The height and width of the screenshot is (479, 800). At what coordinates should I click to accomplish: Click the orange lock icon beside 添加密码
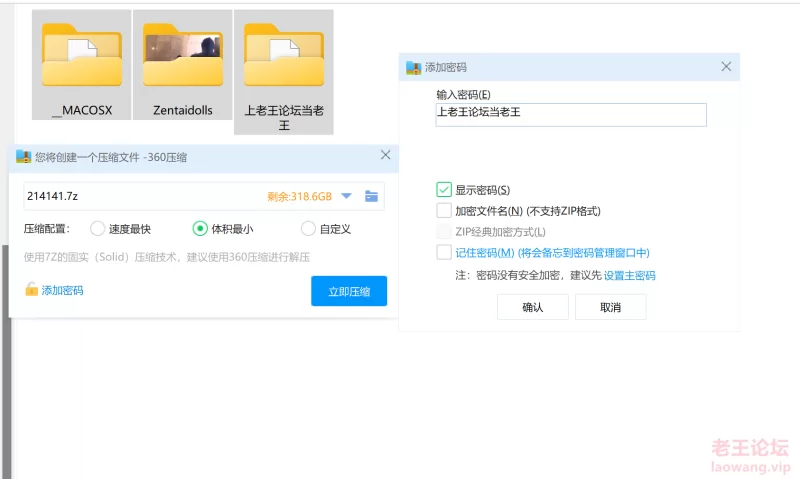point(32,289)
